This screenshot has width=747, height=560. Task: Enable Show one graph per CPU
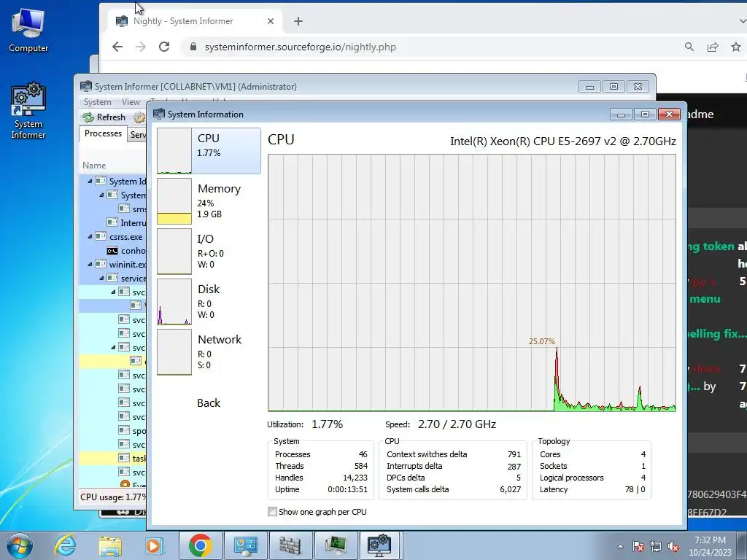(x=273, y=511)
